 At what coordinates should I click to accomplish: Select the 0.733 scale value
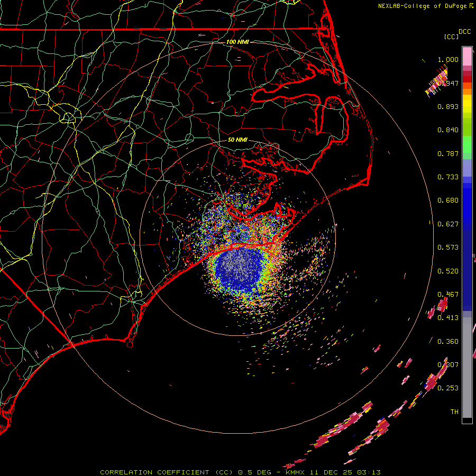point(448,177)
